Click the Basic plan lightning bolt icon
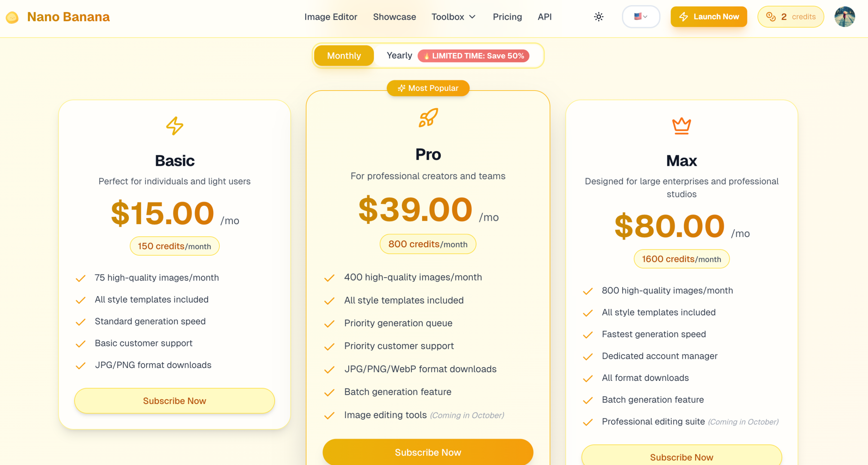868x465 pixels. click(175, 126)
